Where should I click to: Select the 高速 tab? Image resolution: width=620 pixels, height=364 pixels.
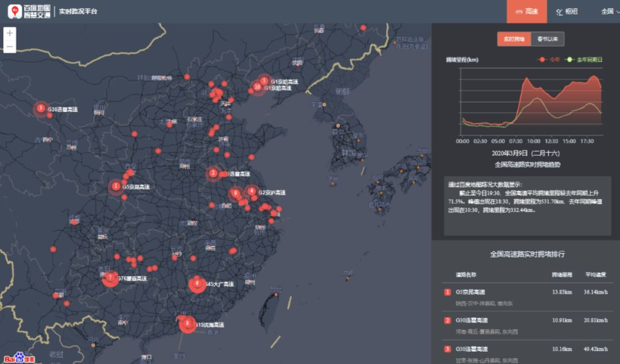click(x=526, y=11)
